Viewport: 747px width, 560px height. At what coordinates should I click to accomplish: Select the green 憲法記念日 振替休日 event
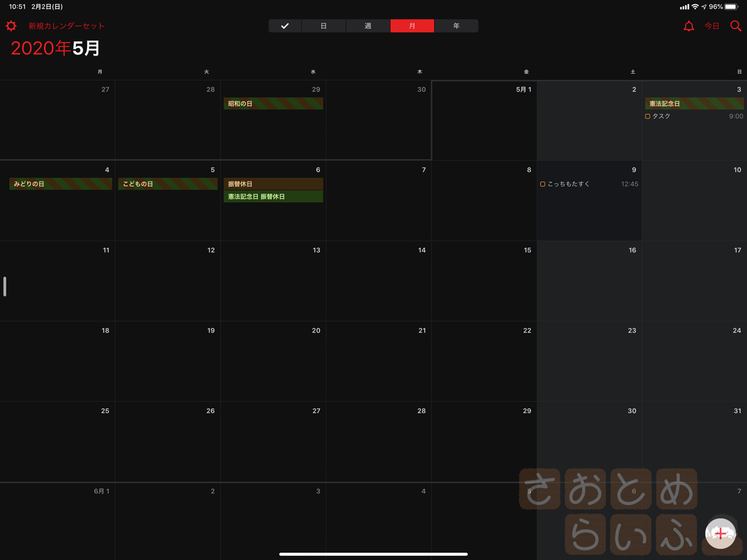coord(273,197)
